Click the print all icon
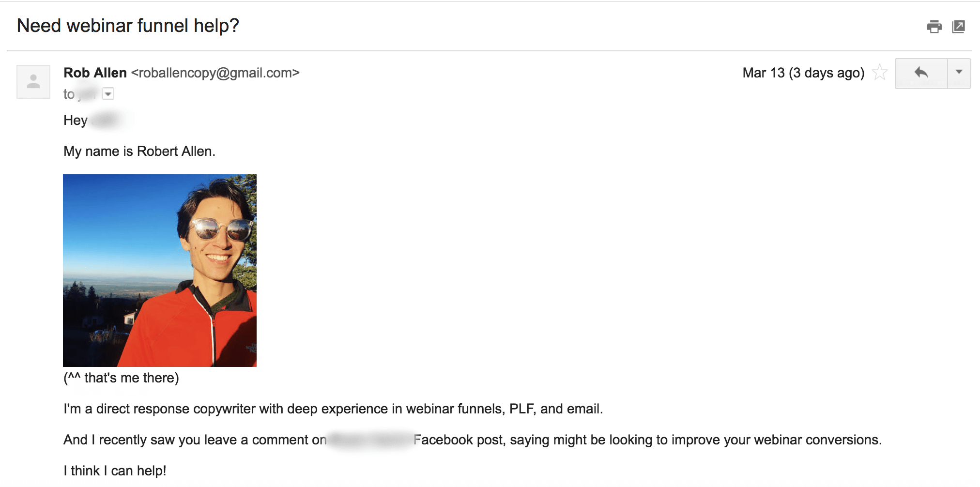The image size is (980, 487). (x=934, y=27)
